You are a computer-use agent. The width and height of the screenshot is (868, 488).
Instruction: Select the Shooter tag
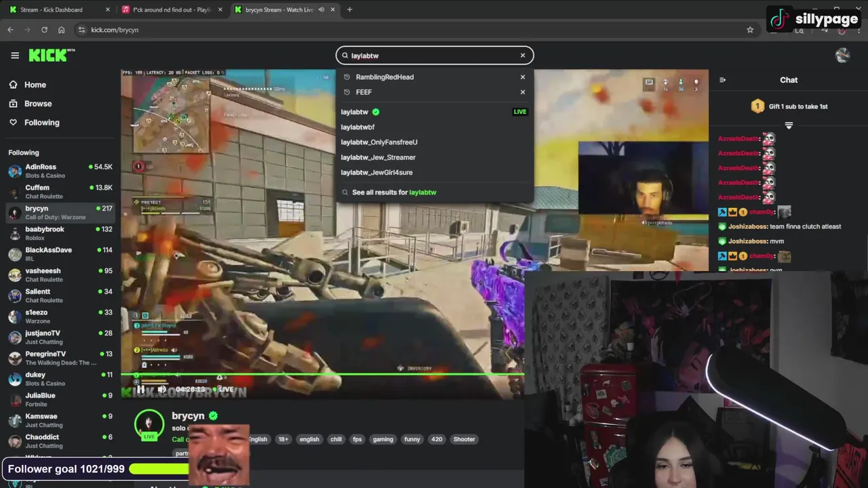point(464,439)
